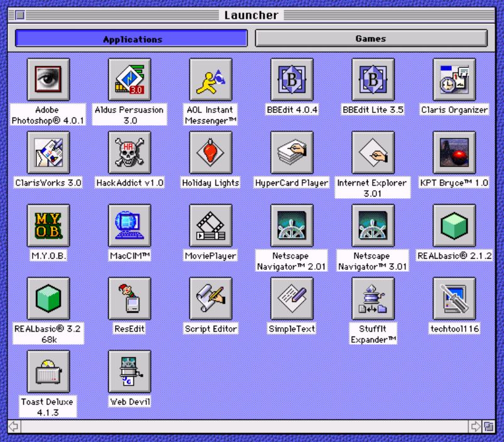Viewport: 504px width, 442px height.
Task: Switch to the Applications category
Action: (x=131, y=38)
